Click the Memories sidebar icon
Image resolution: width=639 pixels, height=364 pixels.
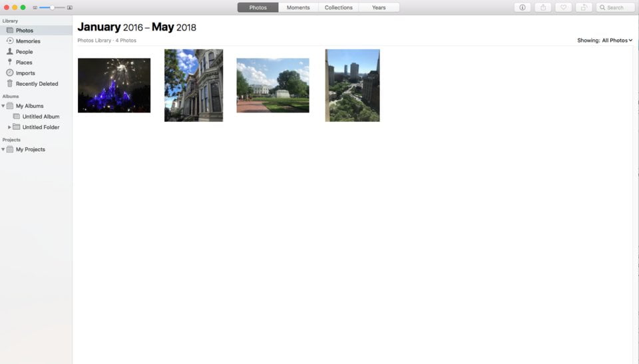10,41
